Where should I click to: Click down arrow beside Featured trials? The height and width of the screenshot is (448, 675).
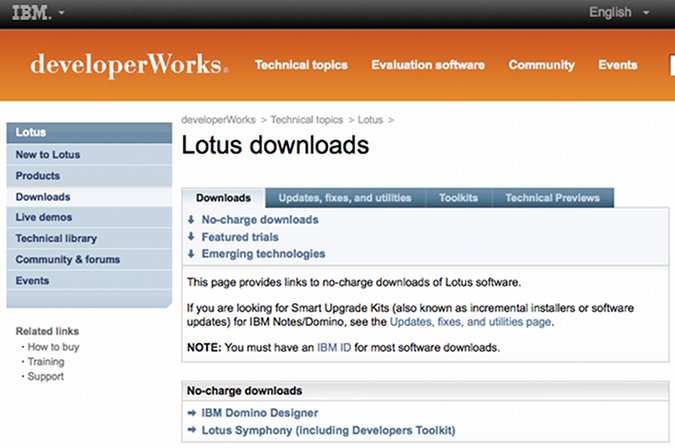point(191,236)
